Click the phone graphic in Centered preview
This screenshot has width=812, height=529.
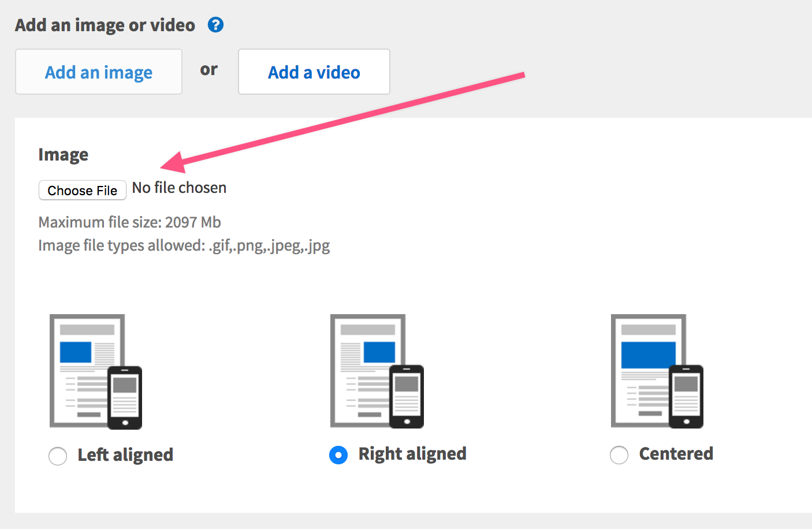pyautogui.click(x=686, y=397)
